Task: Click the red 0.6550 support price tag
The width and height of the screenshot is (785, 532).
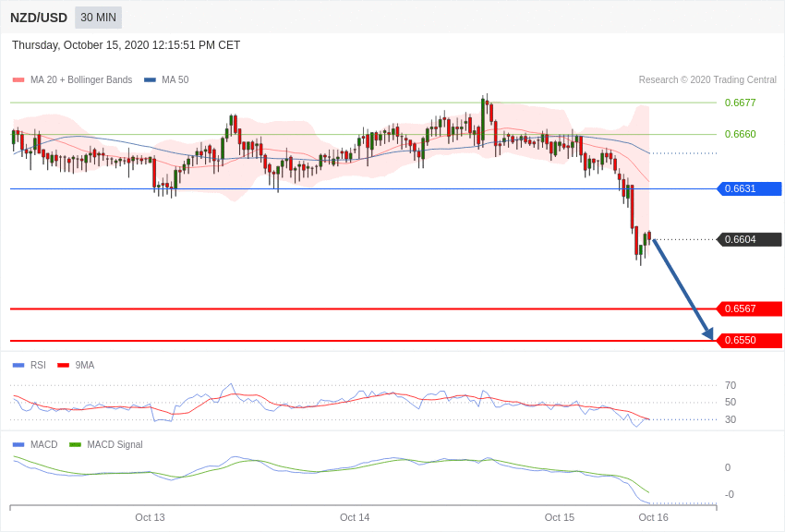Action: pyautogui.click(x=750, y=340)
